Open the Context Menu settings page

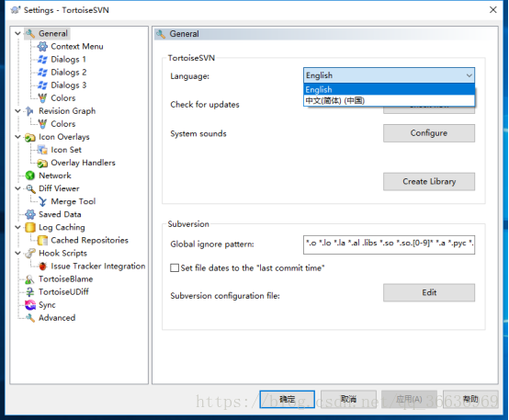tap(77, 47)
